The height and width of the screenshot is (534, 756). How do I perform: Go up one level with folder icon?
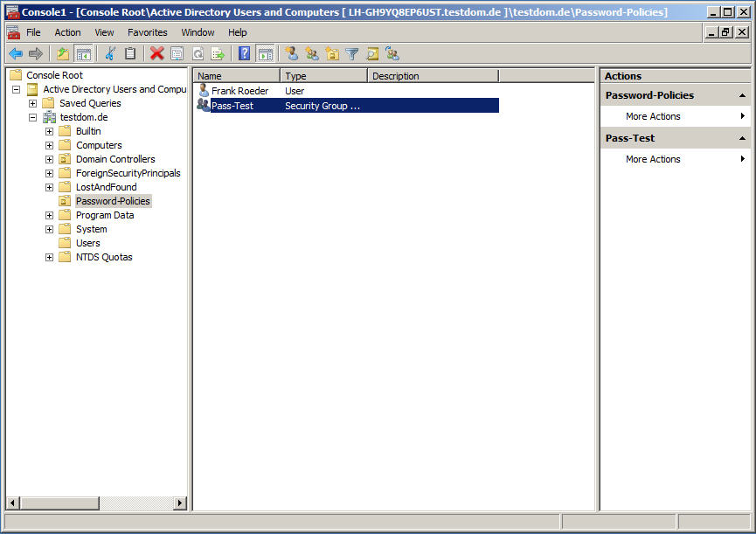(x=63, y=53)
